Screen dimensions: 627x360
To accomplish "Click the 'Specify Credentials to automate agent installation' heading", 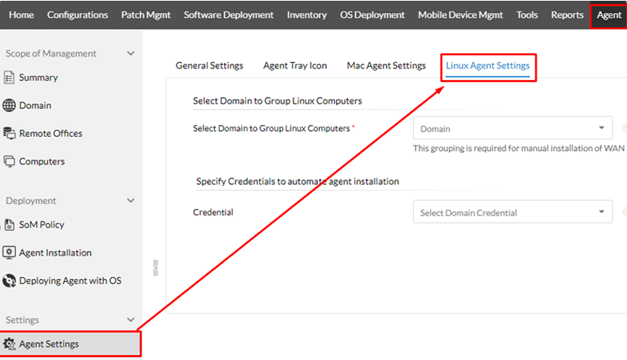I will (x=298, y=182).
